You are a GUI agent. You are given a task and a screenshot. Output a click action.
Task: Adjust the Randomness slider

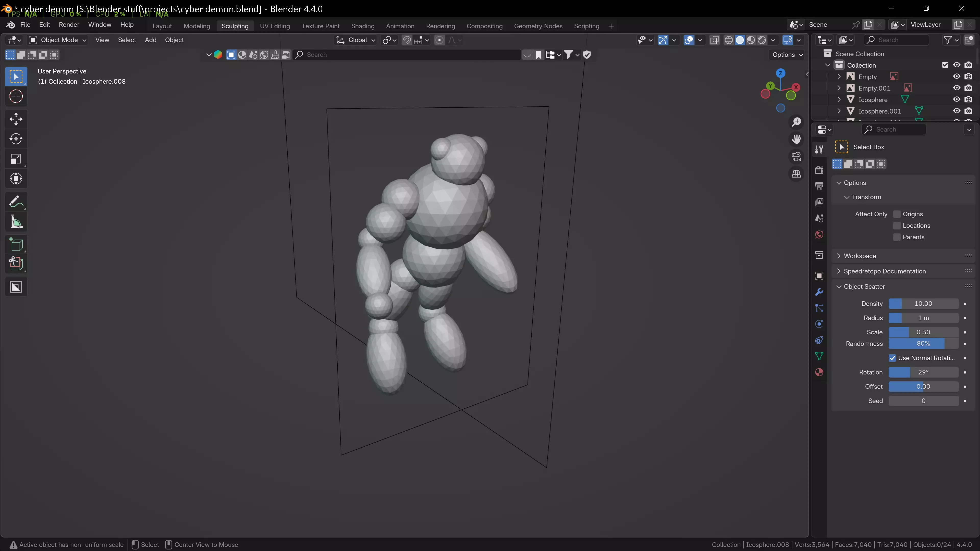point(923,344)
